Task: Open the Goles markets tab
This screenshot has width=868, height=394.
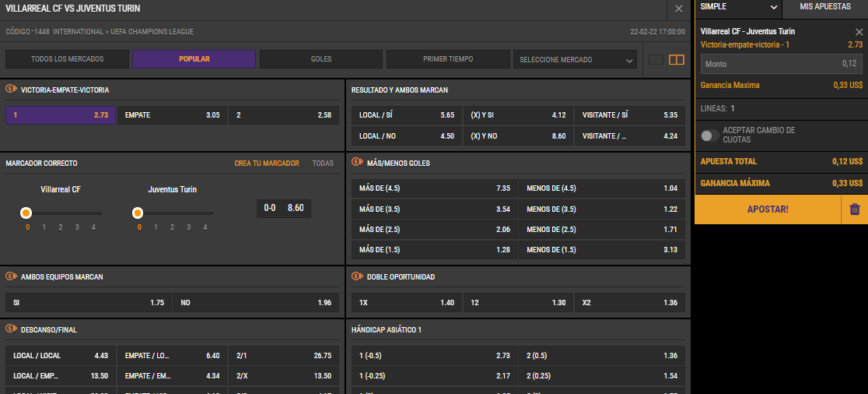Action: tap(321, 59)
